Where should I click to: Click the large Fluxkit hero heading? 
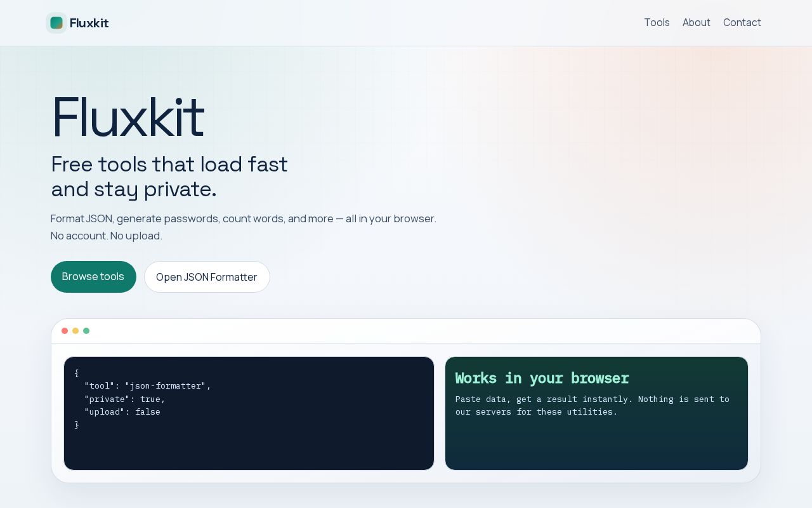[128, 117]
